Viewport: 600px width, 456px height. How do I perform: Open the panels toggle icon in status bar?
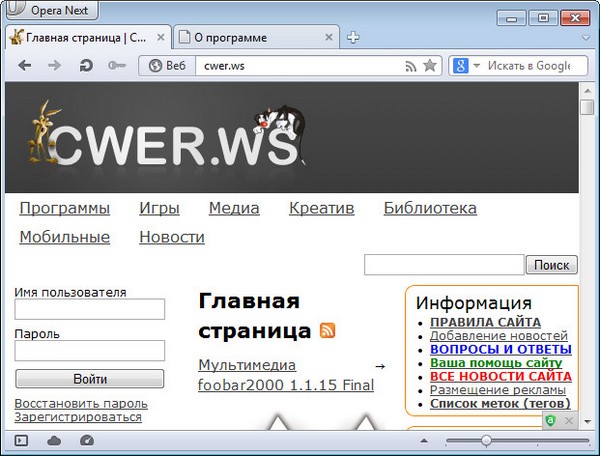[21, 440]
